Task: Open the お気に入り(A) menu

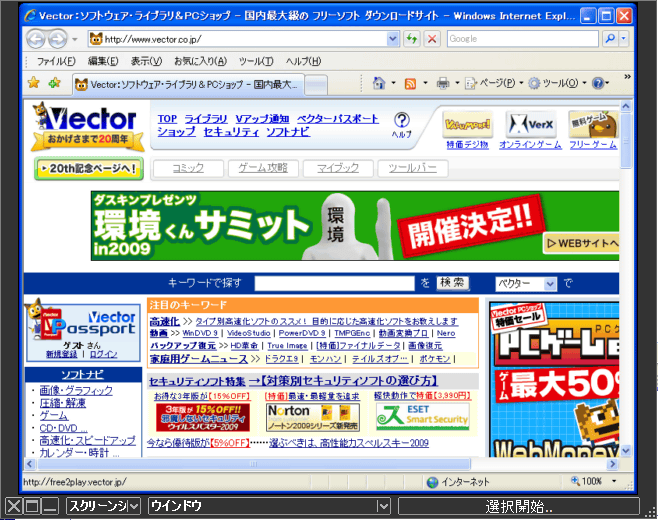Action: pyautogui.click(x=201, y=61)
